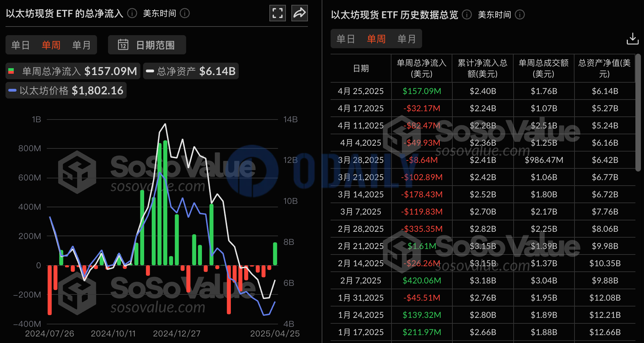
Task: Select 单月 tab in history table
Action: click(407, 39)
